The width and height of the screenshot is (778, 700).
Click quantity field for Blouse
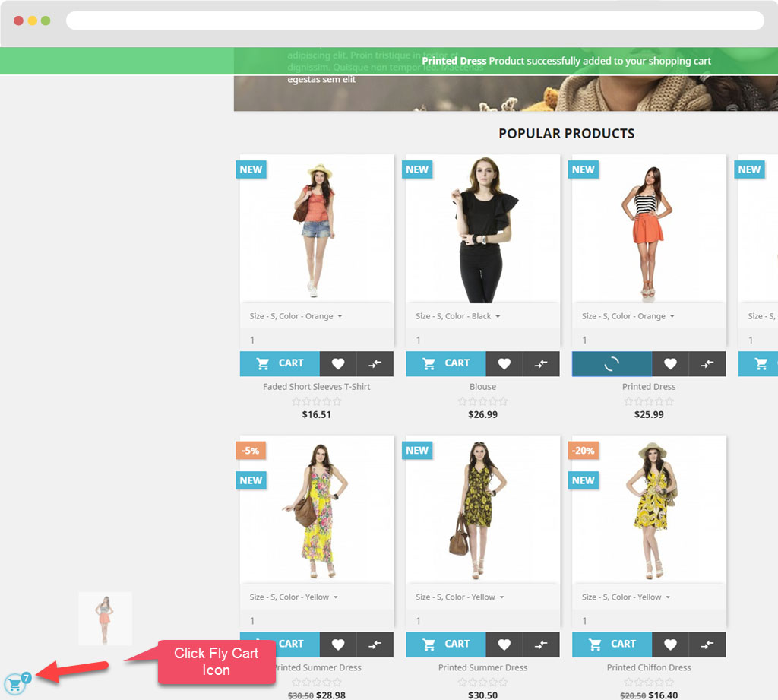482,340
